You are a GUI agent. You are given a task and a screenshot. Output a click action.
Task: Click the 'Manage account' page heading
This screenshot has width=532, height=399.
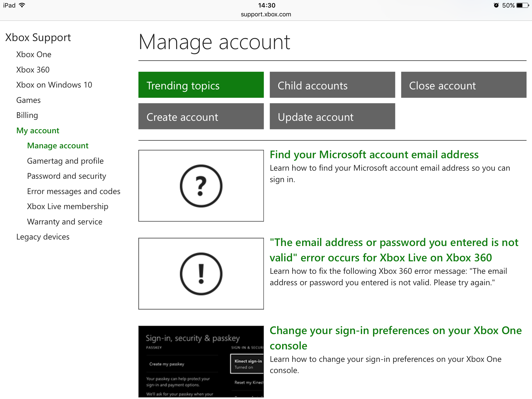click(214, 42)
